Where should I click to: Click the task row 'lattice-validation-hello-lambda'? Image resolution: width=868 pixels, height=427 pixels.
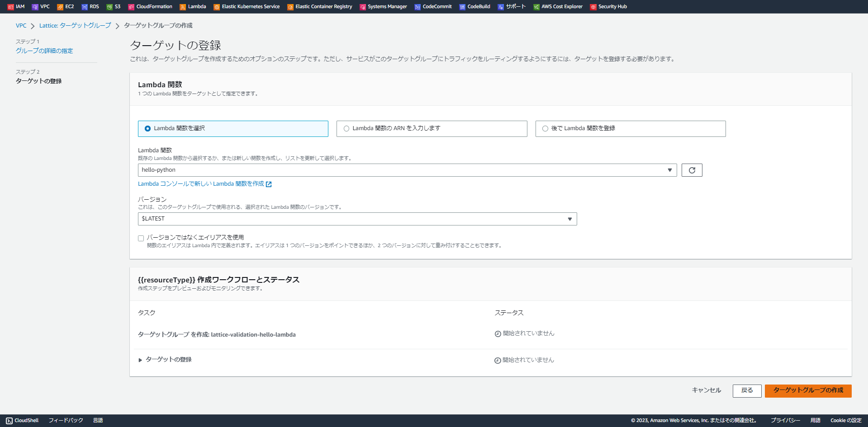(x=217, y=335)
